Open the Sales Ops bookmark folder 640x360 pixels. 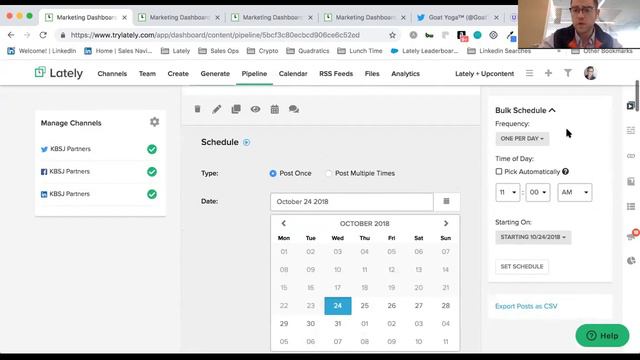click(x=219, y=51)
